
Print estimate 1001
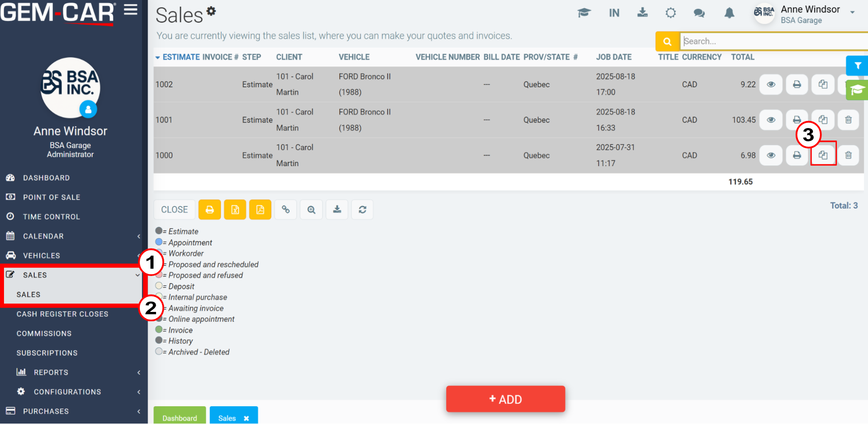pyautogui.click(x=797, y=120)
